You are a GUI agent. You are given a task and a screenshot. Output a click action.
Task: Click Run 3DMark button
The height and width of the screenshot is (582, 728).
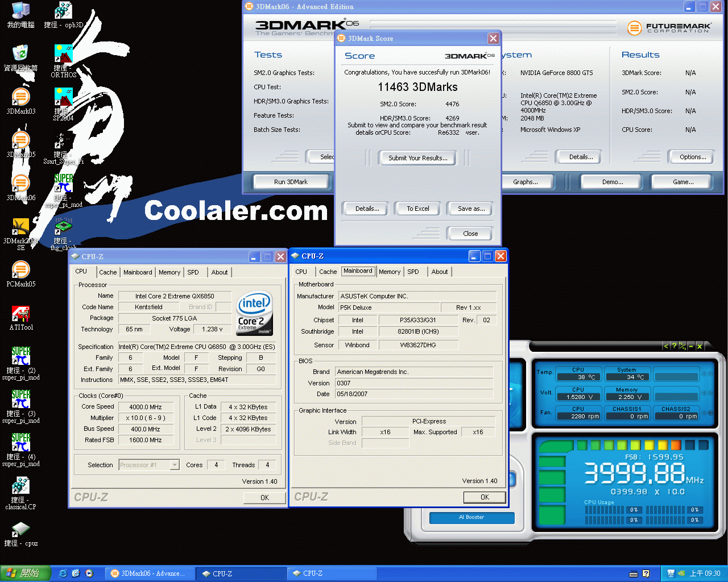click(291, 182)
